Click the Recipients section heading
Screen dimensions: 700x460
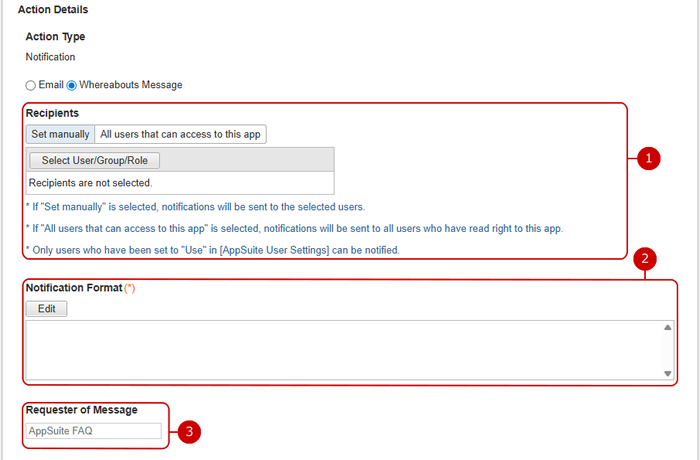pos(53,114)
